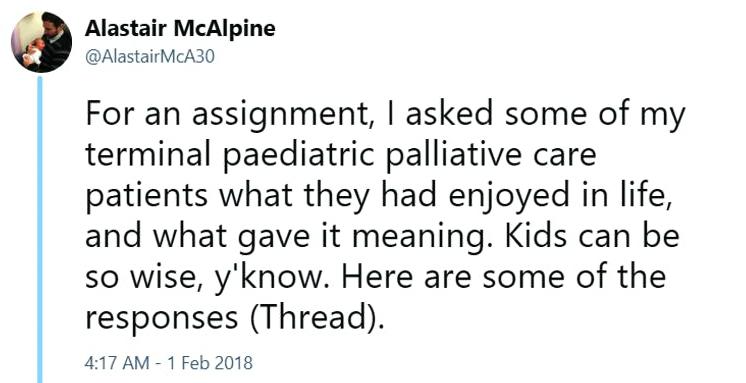Click the date 1 Feb 2018

(x=209, y=363)
